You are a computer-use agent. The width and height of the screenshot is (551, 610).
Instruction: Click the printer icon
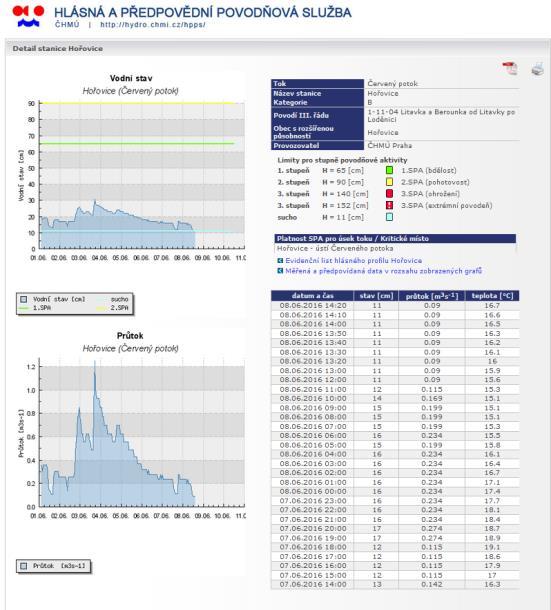pyautogui.click(x=537, y=68)
